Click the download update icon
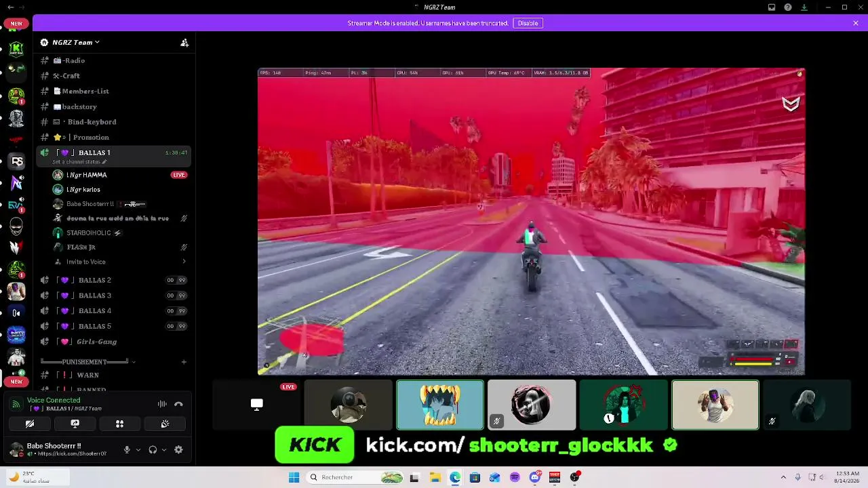 point(804,7)
